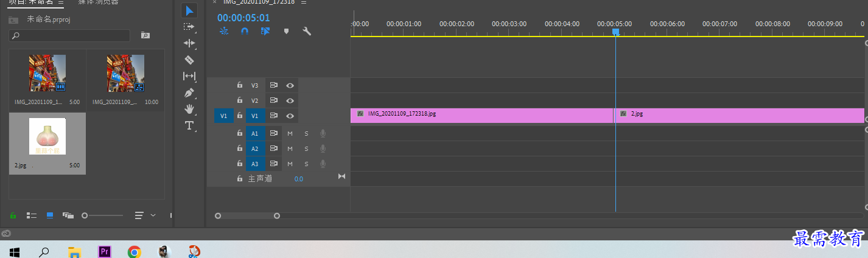Image resolution: width=868 pixels, height=258 pixels.
Task: Toggle timeline Snap magnet icon
Action: [245, 31]
